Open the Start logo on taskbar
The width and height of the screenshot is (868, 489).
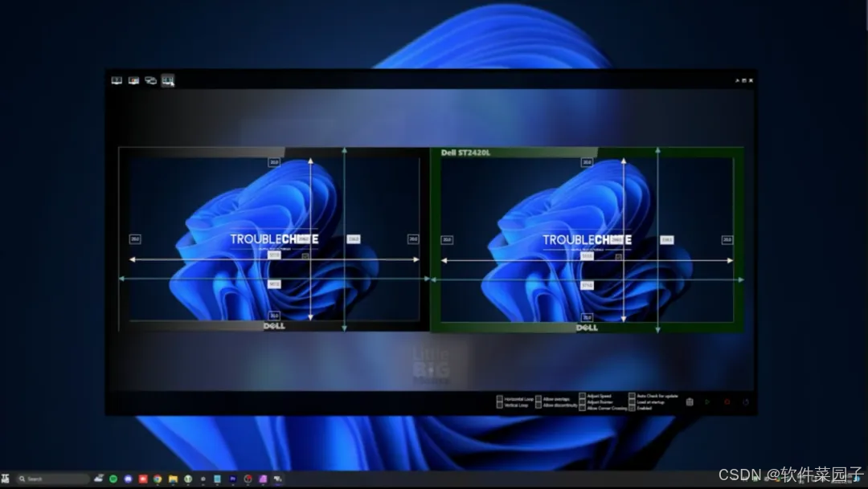(6, 479)
